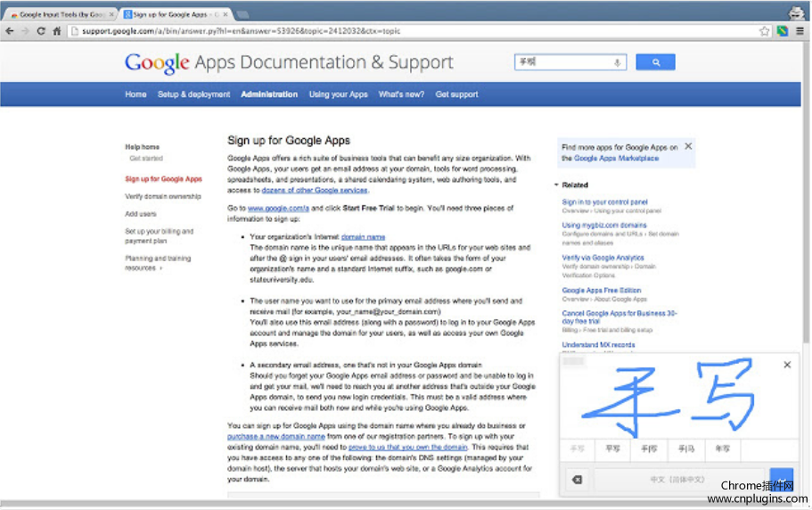This screenshot has width=812, height=510.
Task: Click the domain name hyperlink
Action: coord(363,237)
